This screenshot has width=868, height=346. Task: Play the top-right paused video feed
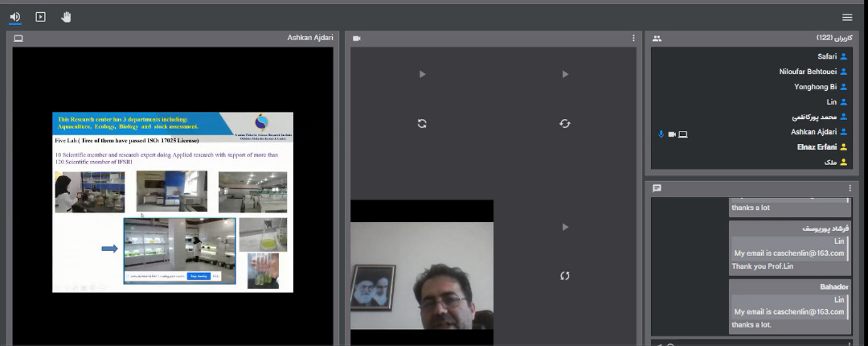coord(565,75)
